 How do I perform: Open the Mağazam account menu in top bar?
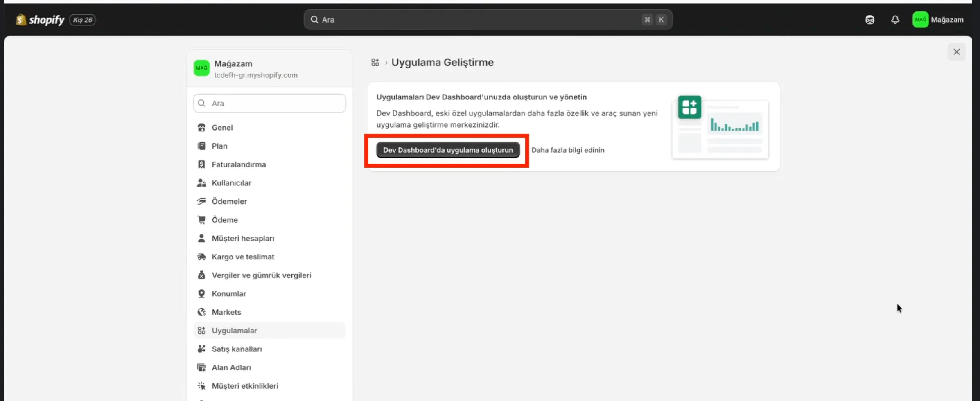938,20
